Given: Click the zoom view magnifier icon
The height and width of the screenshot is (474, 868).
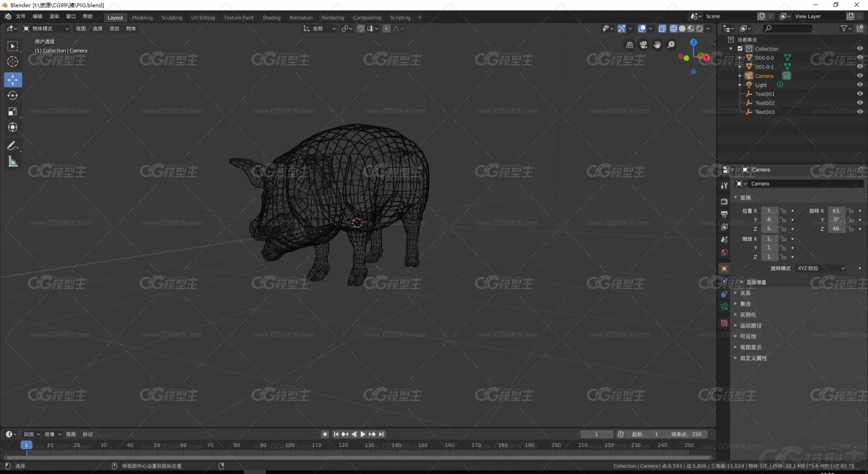Looking at the screenshot, I should coord(671,45).
